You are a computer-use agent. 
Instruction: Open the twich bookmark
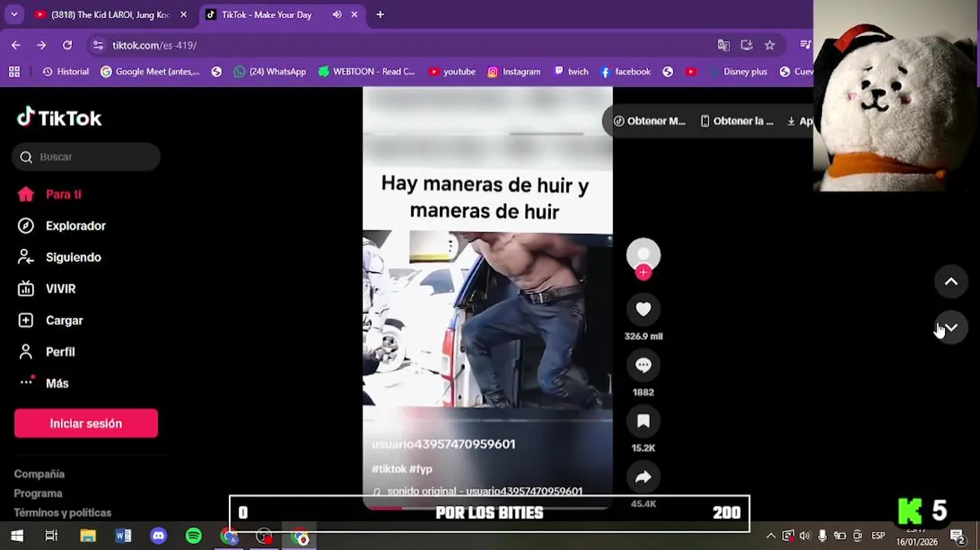[571, 71]
